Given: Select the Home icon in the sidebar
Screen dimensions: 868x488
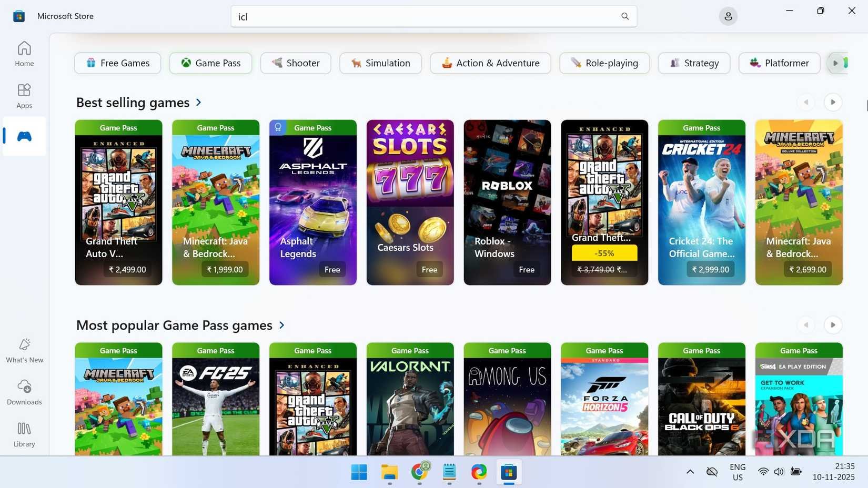Looking at the screenshot, I should [x=24, y=53].
